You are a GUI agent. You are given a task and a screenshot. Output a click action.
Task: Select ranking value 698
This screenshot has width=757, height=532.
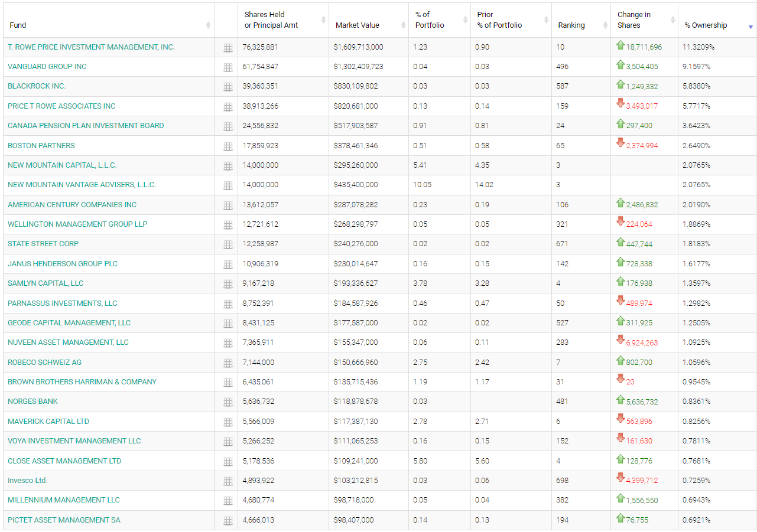pos(562,481)
